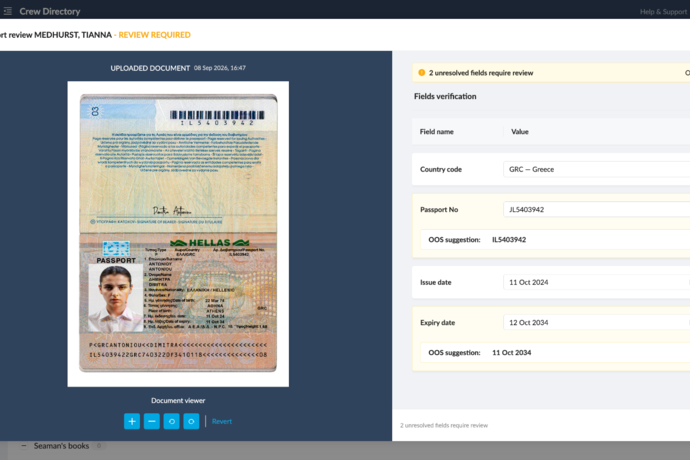Click Revert link in document viewer
This screenshot has width=690, height=460.
222,421
